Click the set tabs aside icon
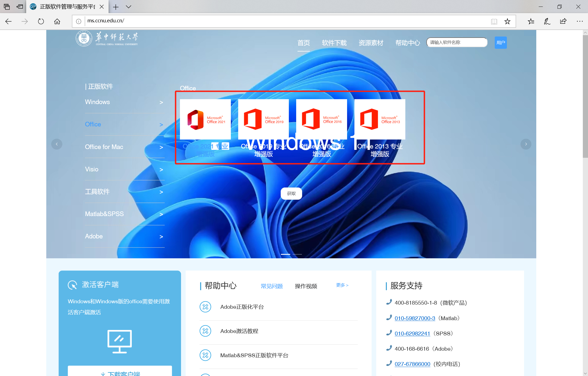Screen dimensions: 588x376 pyautogui.click(x=20, y=7)
